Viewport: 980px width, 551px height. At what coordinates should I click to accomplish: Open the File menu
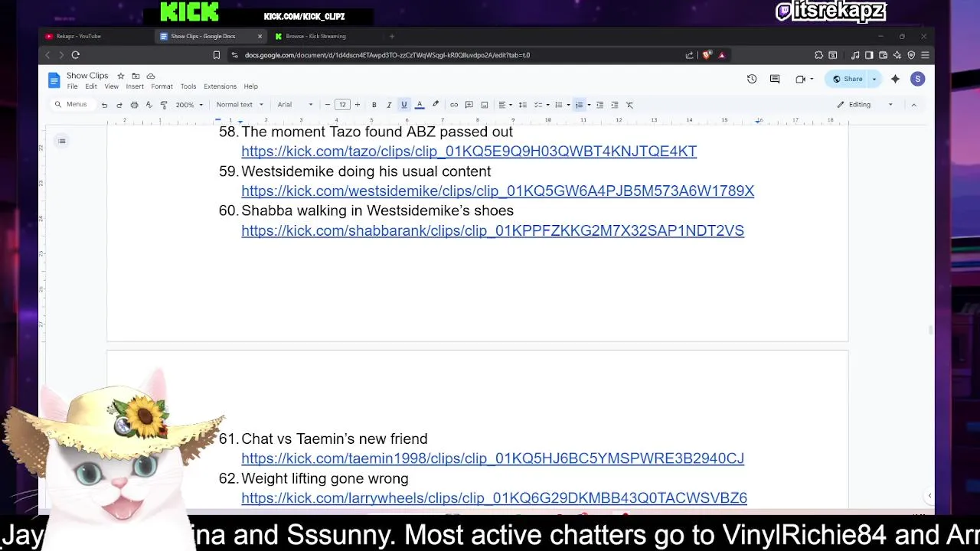72,86
